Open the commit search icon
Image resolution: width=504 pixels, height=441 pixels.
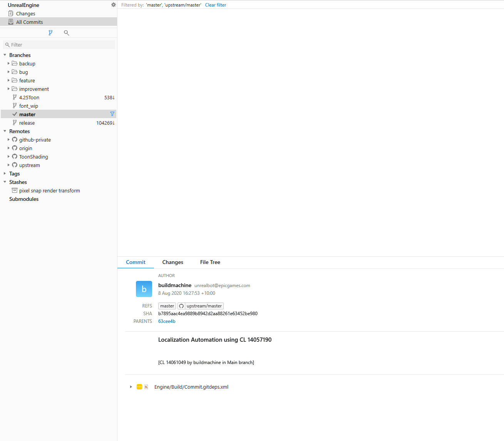[x=66, y=33]
